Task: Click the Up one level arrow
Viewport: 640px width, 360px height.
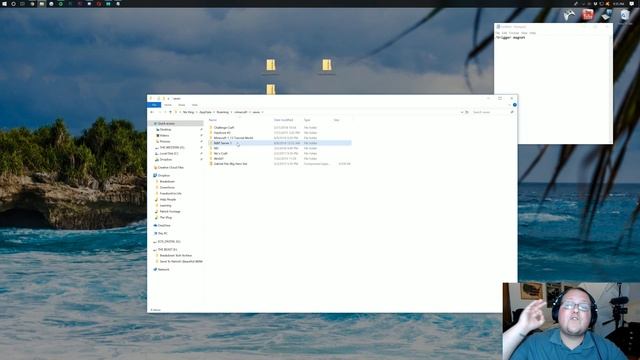Action: (171, 112)
